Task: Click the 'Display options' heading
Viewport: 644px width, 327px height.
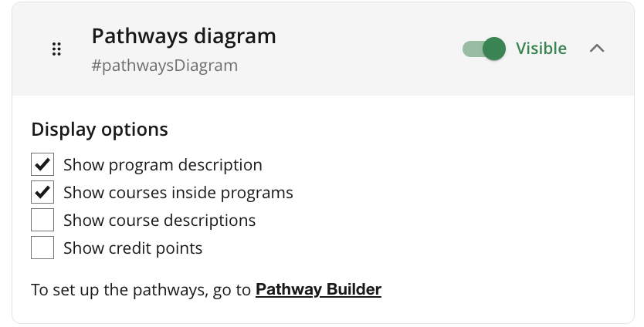Action: pyautogui.click(x=100, y=130)
